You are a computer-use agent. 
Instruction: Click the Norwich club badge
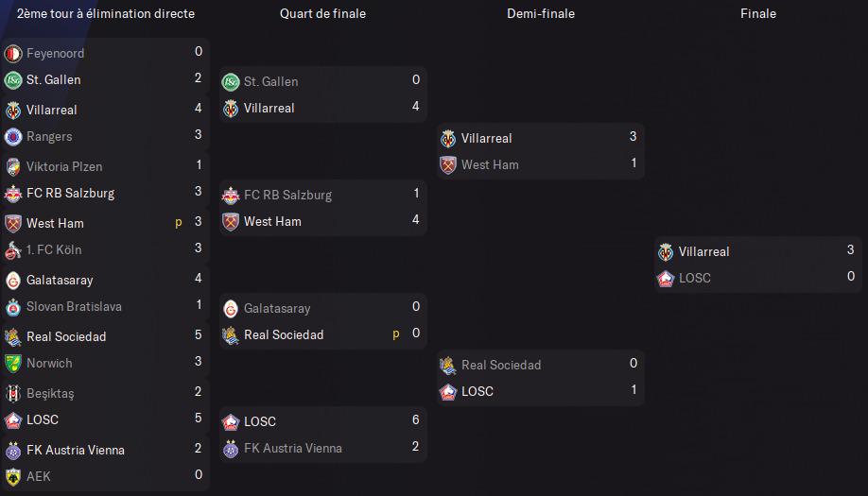click(x=13, y=364)
